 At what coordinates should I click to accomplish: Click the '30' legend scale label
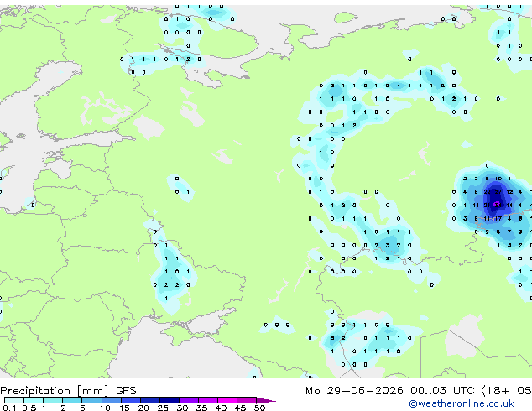point(182,408)
